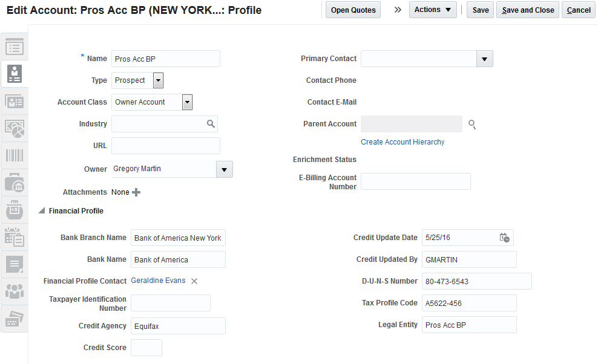Open the Primary Contact dropdown
This screenshot has height=364, width=598.
(x=484, y=59)
